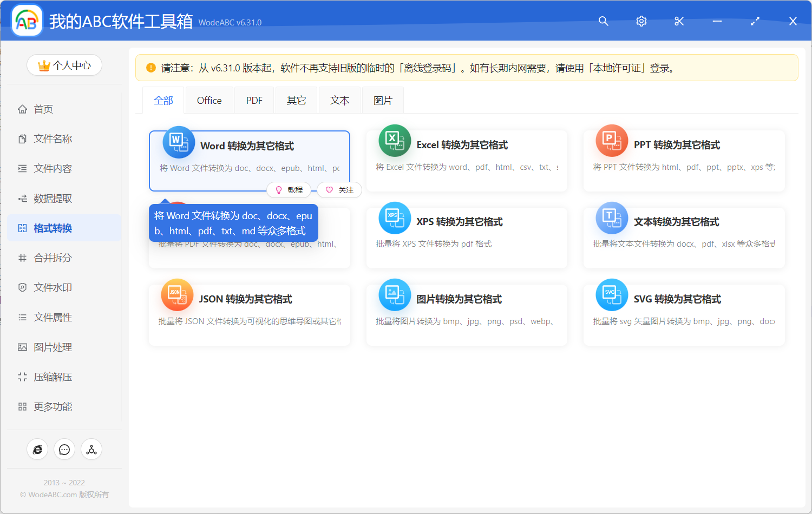Open the 图片转换为其它格式 tool icon
This screenshot has width=812, height=514.
(x=395, y=294)
